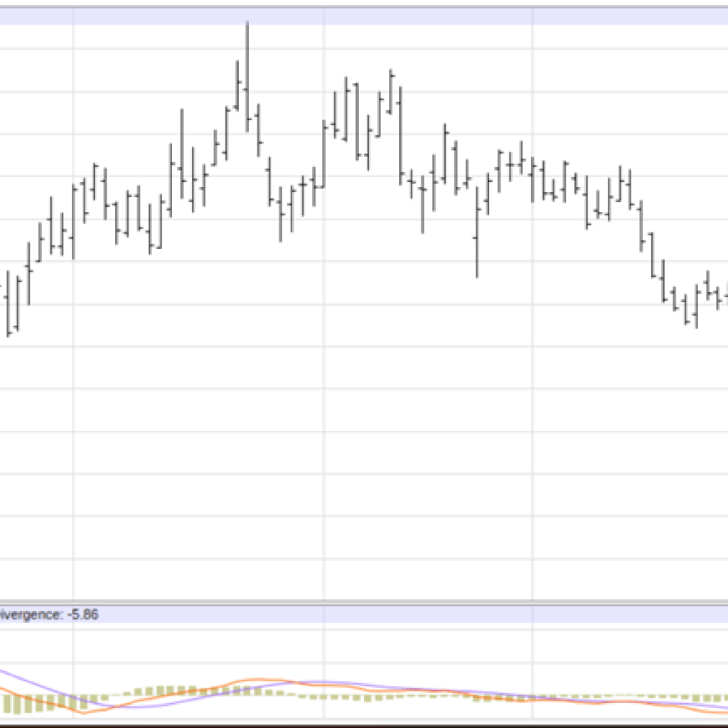Image resolution: width=728 pixels, height=728 pixels.
Task: Click divider between price chart and indicator panel
Action: click(364, 603)
